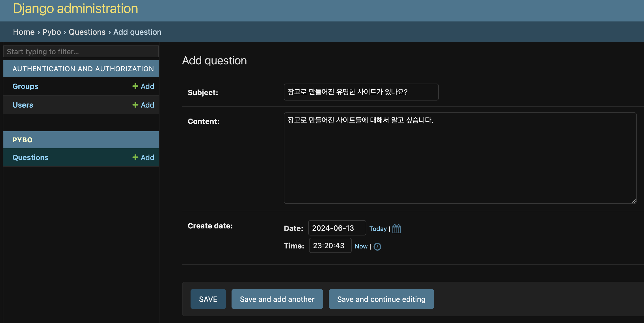Open Pybo in the breadcrumb
The width and height of the screenshot is (644, 323).
(x=51, y=32)
